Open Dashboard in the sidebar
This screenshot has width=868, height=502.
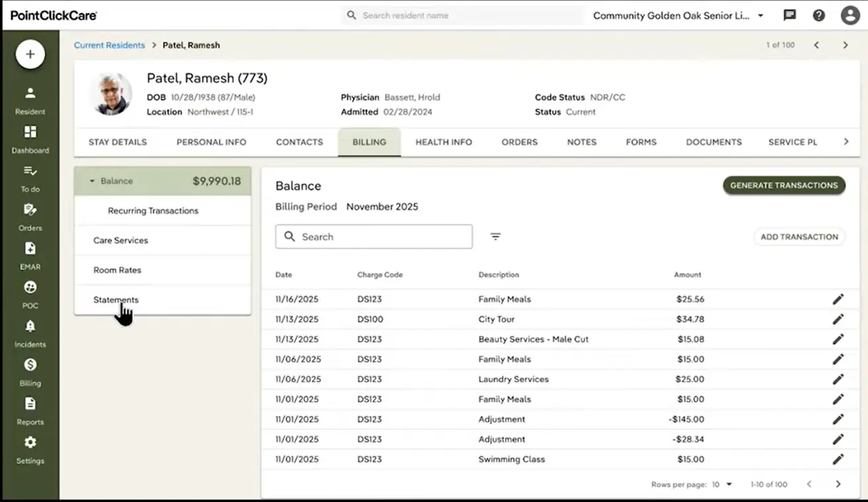click(30, 140)
